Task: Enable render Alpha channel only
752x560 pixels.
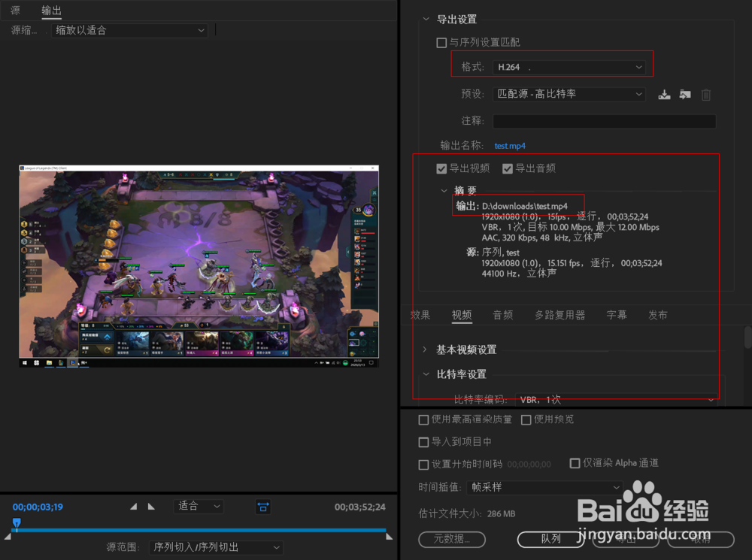Action: click(575, 463)
